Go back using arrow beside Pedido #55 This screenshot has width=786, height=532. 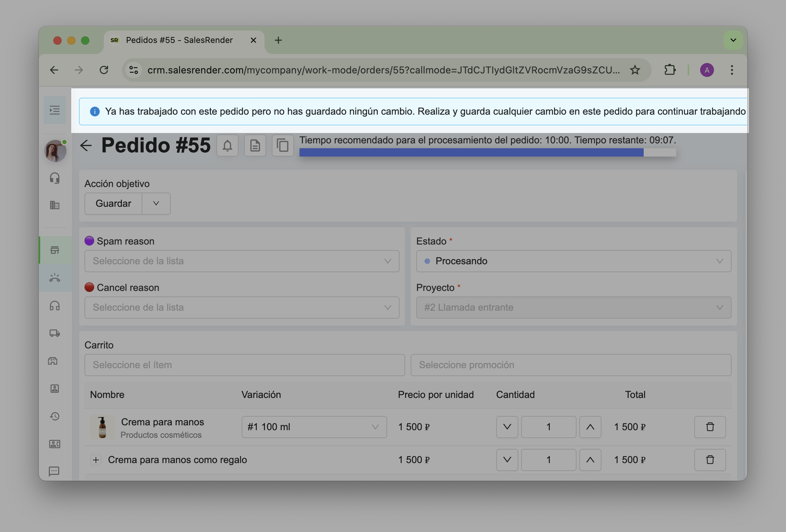(x=86, y=145)
